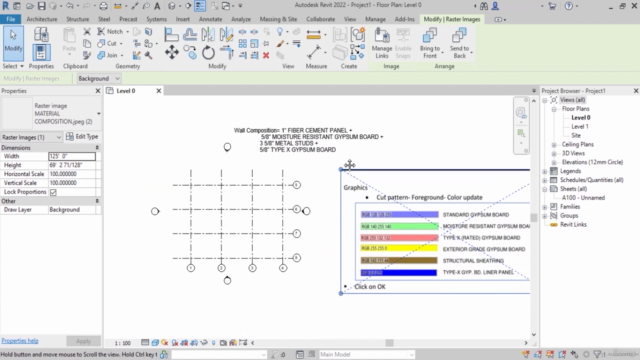Click the Width value field
640x360 pixels.
point(72,156)
